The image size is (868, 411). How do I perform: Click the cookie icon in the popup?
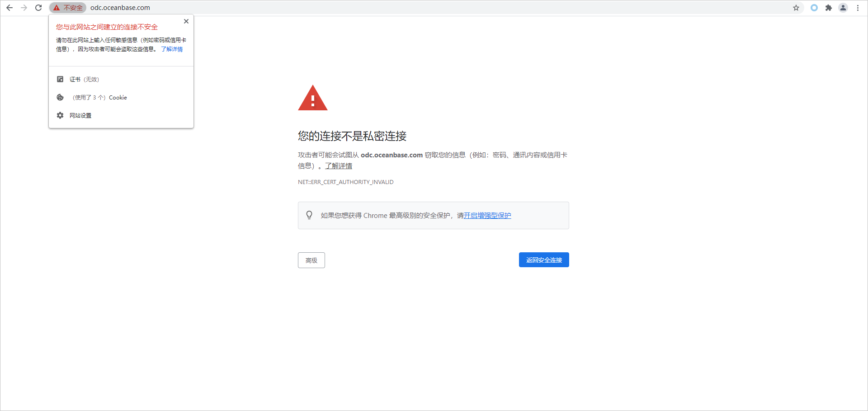click(x=60, y=97)
